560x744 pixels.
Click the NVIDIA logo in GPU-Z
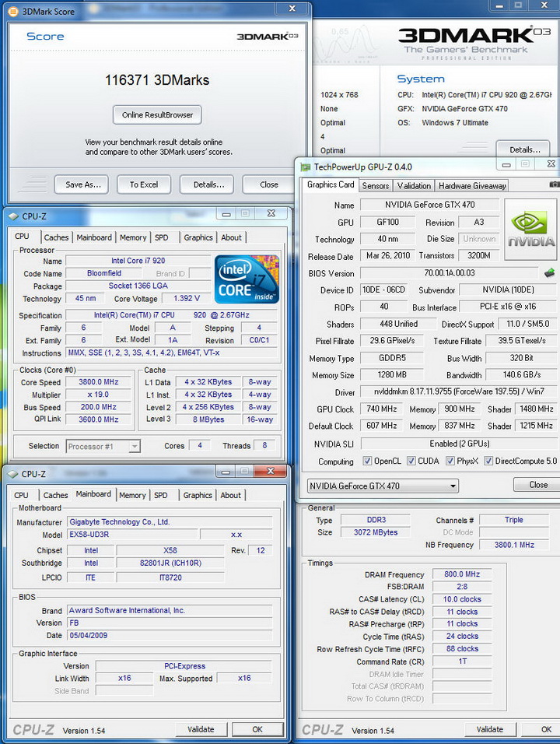click(531, 230)
